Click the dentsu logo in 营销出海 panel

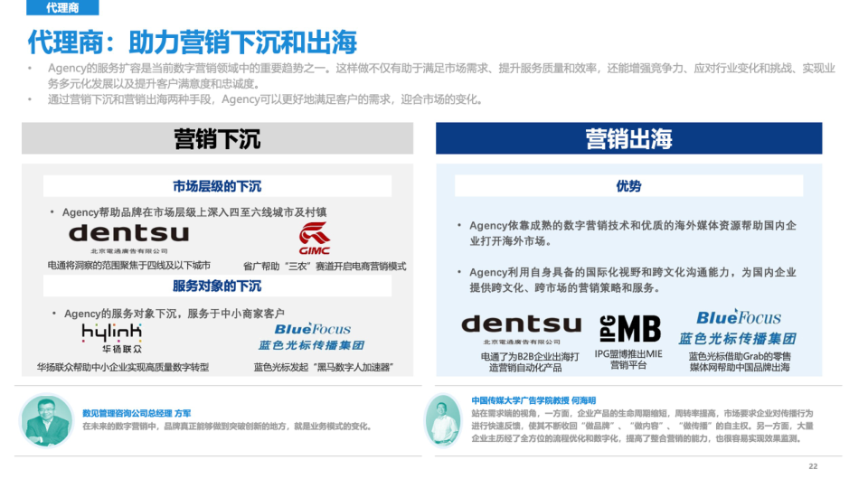click(x=522, y=329)
